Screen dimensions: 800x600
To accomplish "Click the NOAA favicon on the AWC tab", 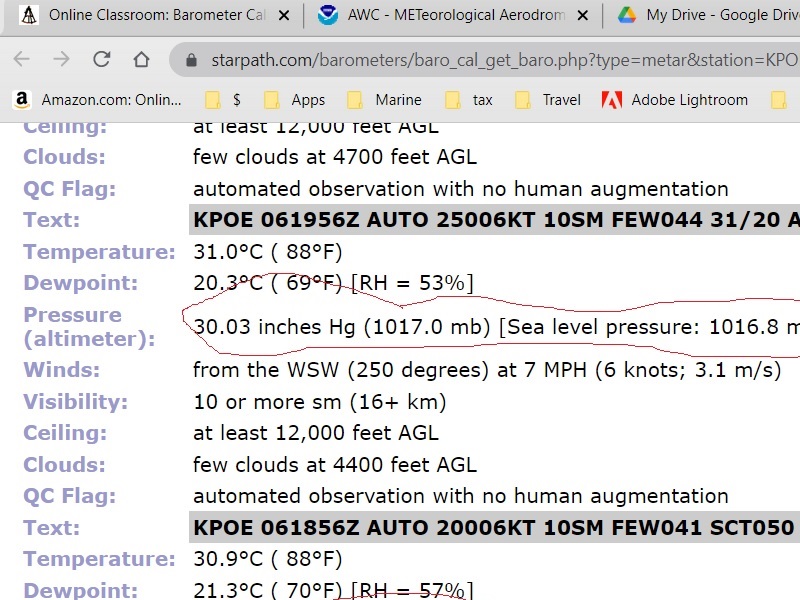I will (x=328, y=15).
